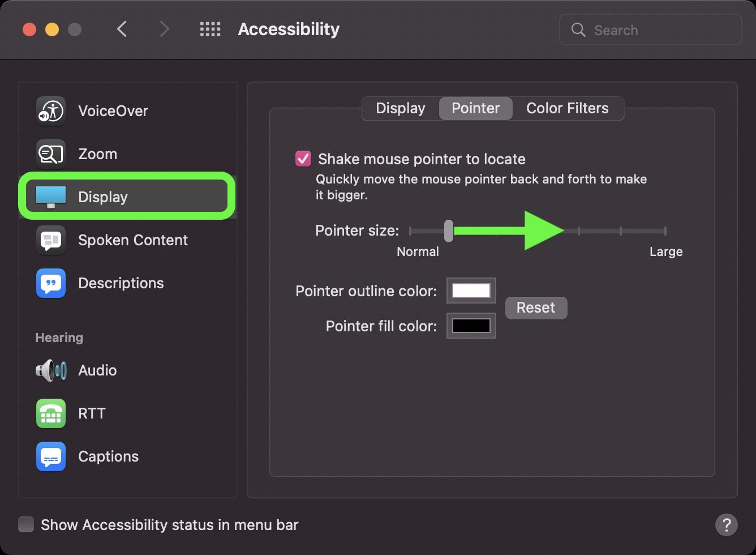
Task: Click the Display monitor icon
Action: pos(51,197)
